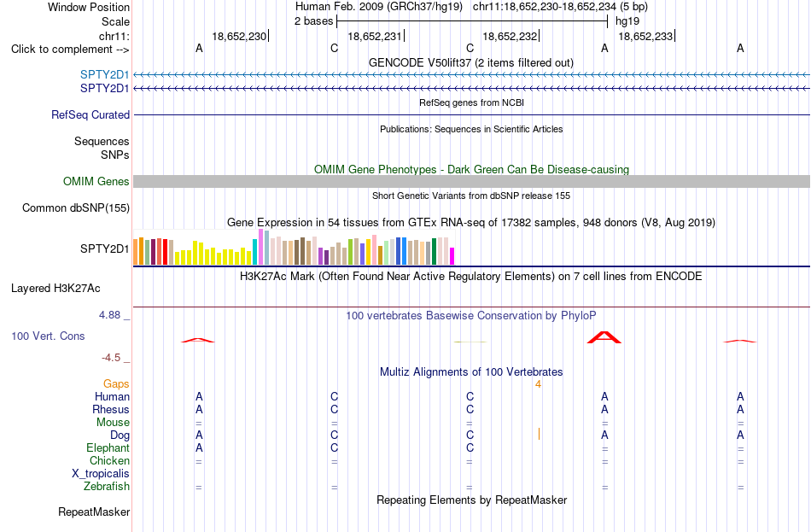Click the 'Click to complement -->' label

click(70, 50)
